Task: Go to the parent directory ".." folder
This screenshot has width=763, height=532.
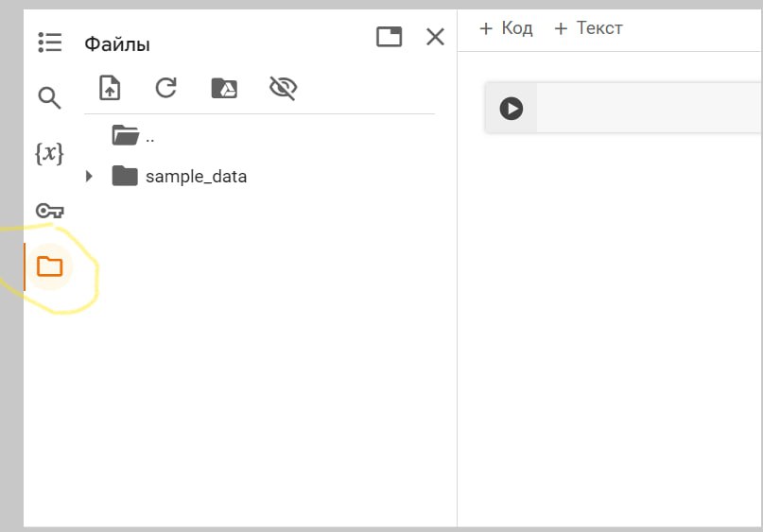Action: point(133,136)
